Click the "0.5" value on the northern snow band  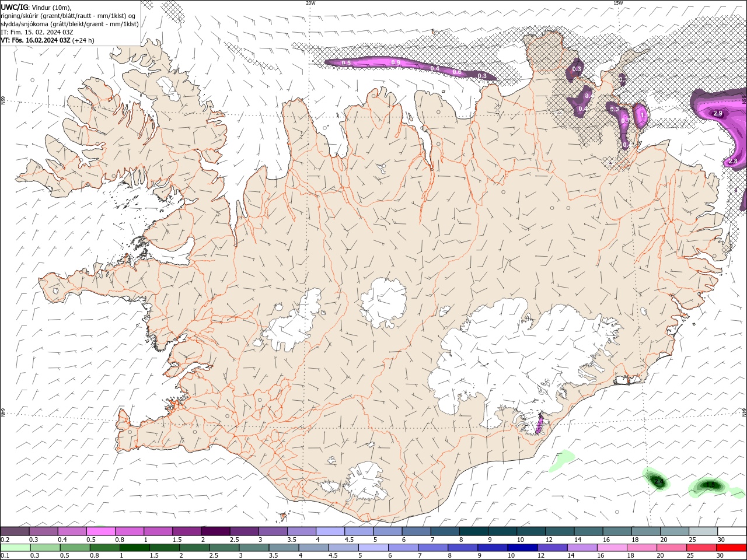coord(346,62)
